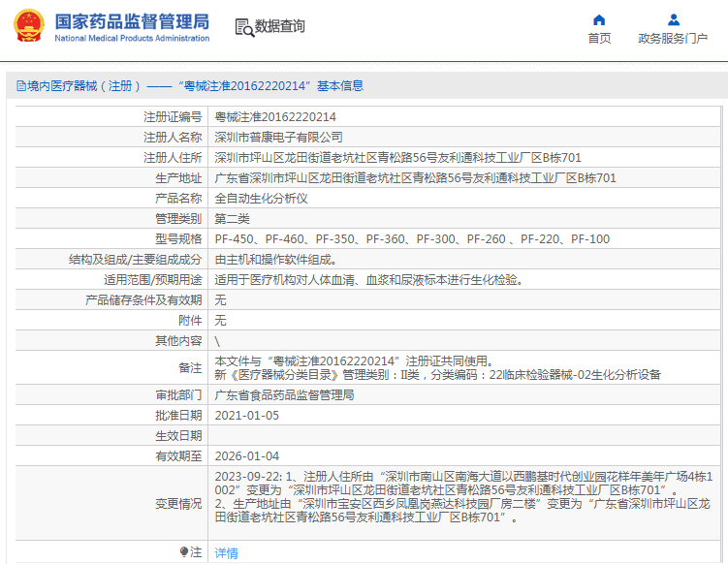Click 无 in 产品储存条件及有效期 row
The image size is (728, 564).
[221, 300]
